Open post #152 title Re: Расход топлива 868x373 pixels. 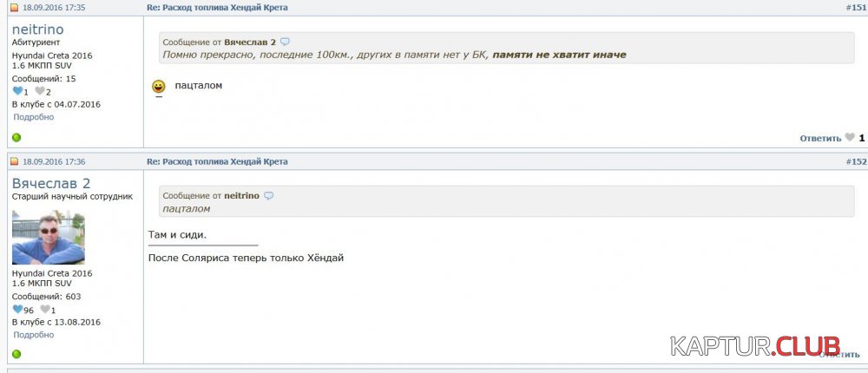coord(217,162)
